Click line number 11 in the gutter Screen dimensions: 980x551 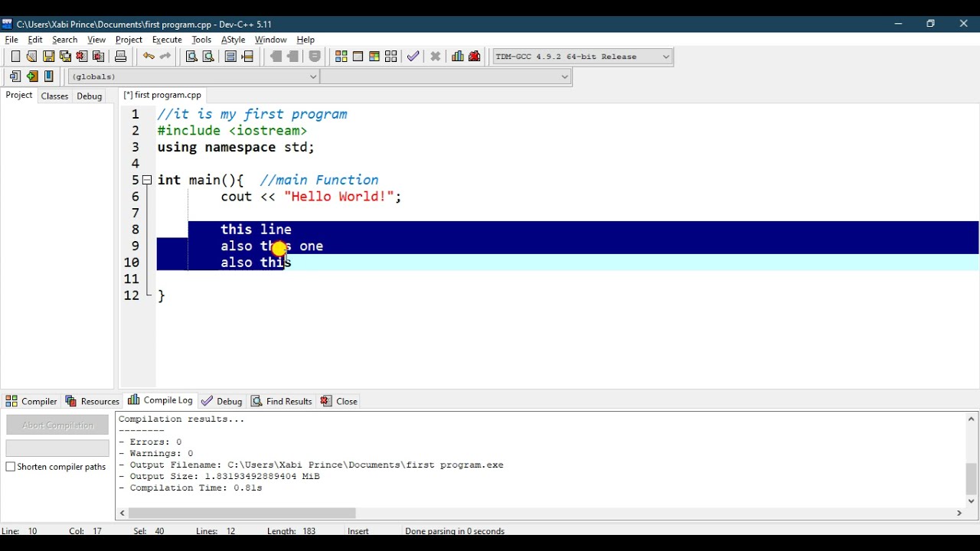pyautogui.click(x=132, y=279)
